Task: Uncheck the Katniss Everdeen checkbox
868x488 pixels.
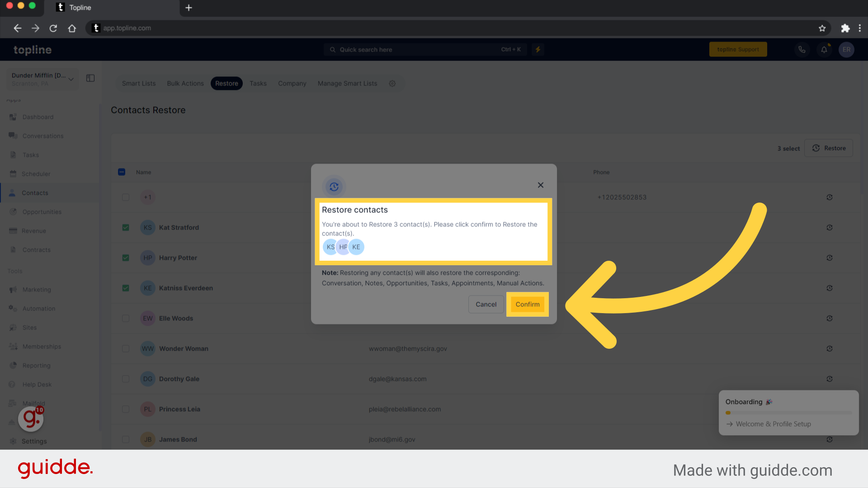Action: pyautogui.click(x=126, y=288)
